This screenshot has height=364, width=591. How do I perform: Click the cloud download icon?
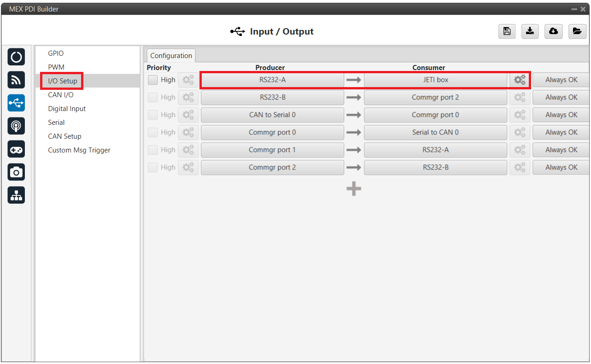coord(553,31)
